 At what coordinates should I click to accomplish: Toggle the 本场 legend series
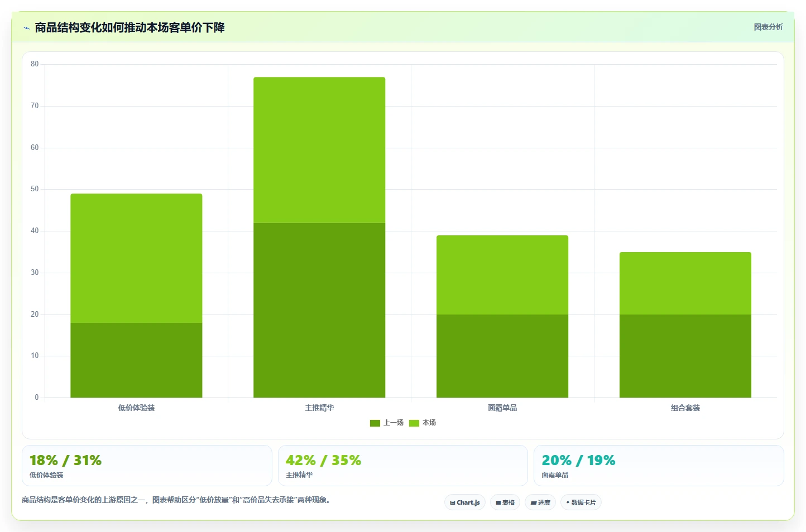pyautogui.click(x=423, y=423)
